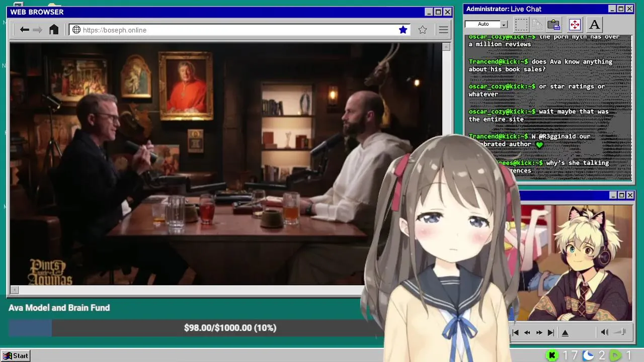Skip to previous track in media player
The height and width of the screenshot is (362, 644).
point(515,332)
